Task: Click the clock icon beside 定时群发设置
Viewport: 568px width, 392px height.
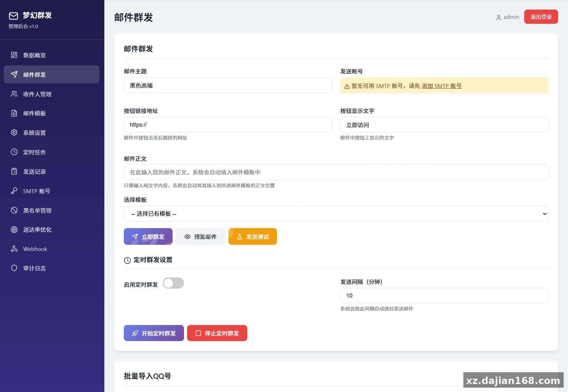Action: 127,260
